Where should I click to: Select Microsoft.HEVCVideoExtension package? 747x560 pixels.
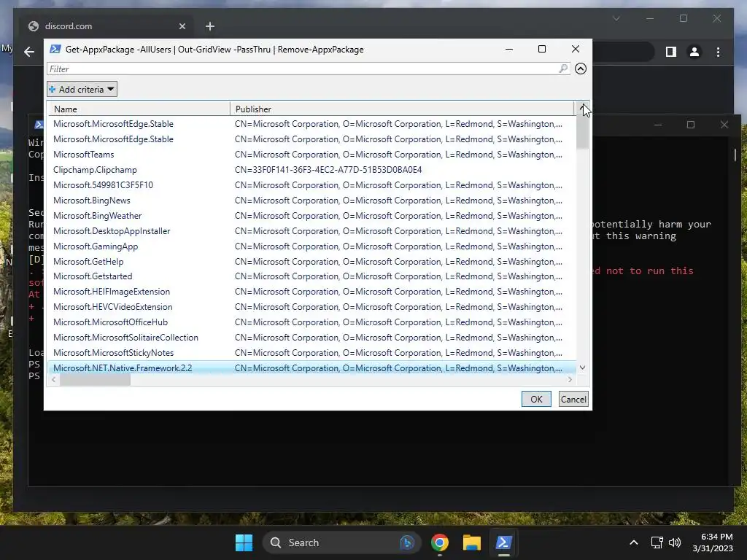coord(311,307)
